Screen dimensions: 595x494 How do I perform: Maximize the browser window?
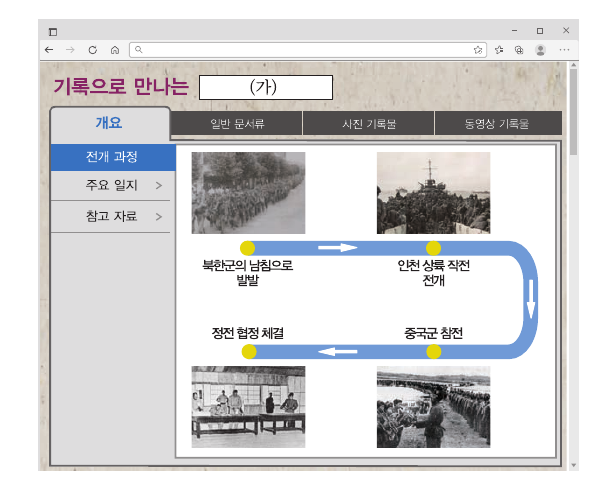[540, 31]
